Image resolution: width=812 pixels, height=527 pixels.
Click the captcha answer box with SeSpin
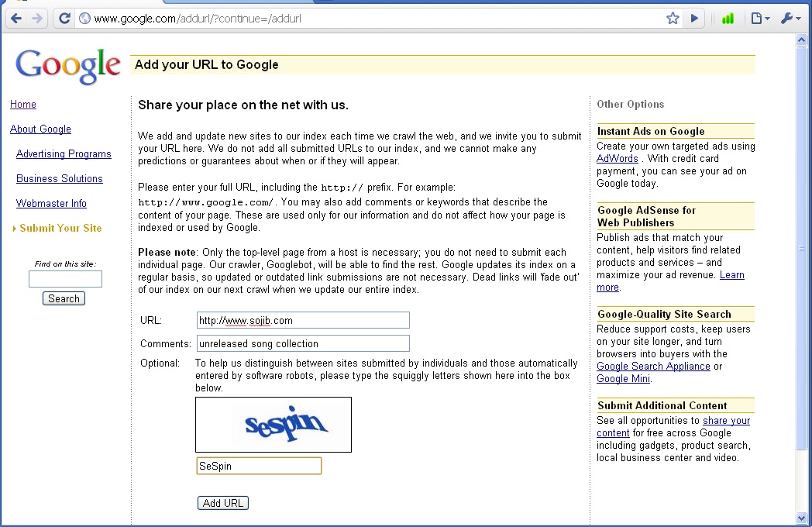[259, 466]
